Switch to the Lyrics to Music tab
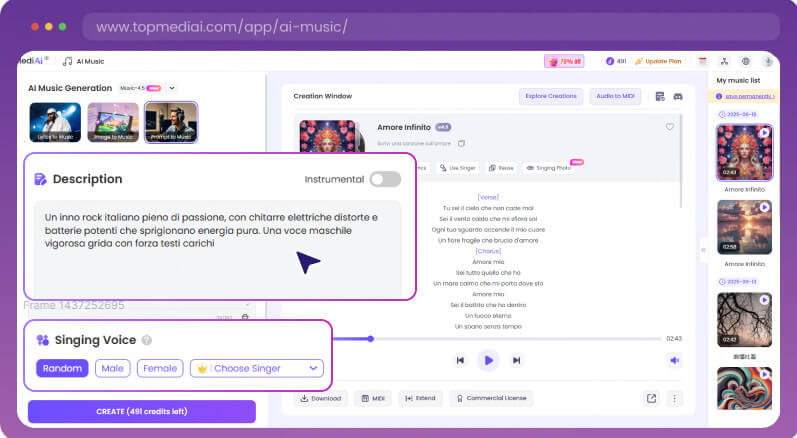797x438 pixels. point(53,123)
